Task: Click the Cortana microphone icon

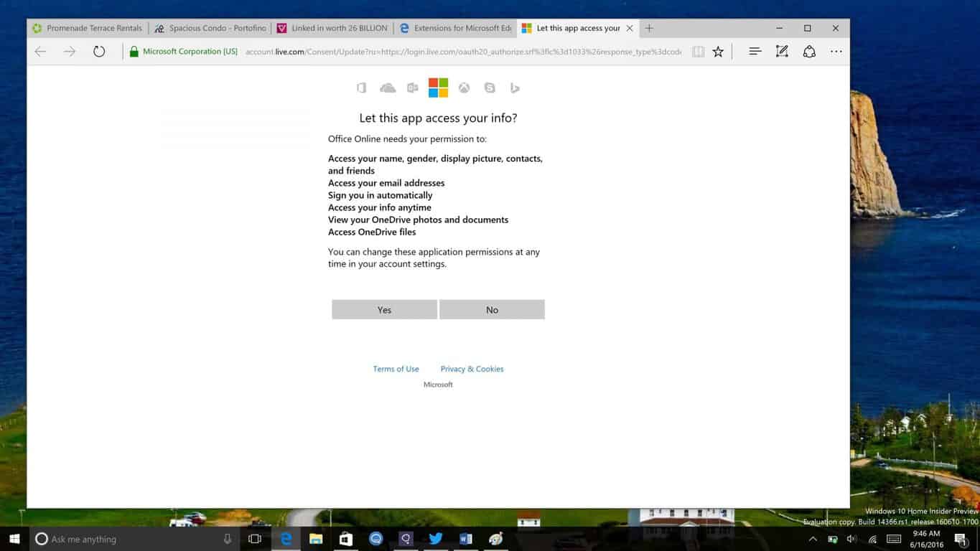Action: point(228,539)
